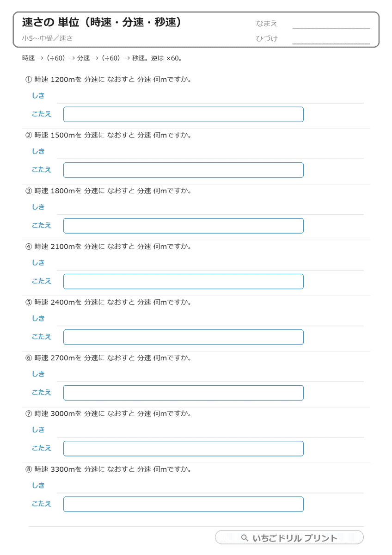Click the こたえ box for question ④
Viewport: 392px width, 555px height.
coord(184,281)
